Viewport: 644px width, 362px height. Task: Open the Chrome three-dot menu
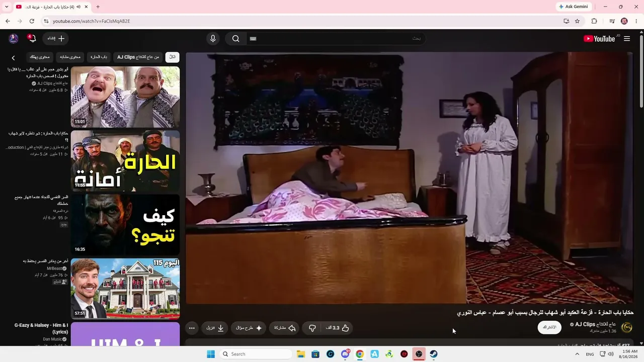click(636, 21)
